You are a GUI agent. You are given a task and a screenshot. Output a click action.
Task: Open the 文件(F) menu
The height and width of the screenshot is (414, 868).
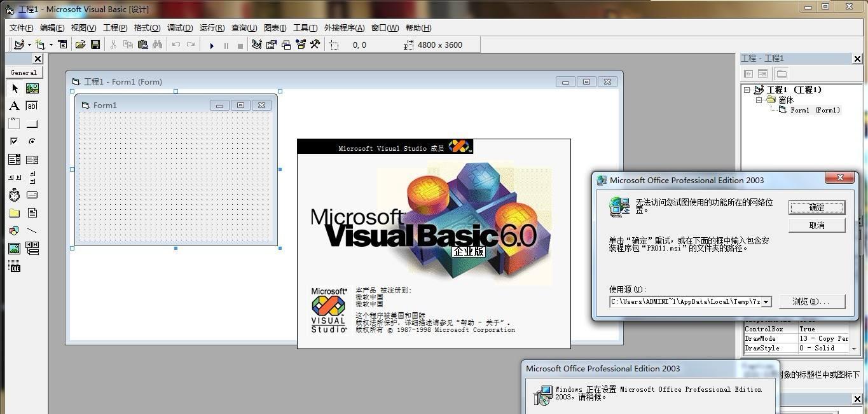click(22, 28)
